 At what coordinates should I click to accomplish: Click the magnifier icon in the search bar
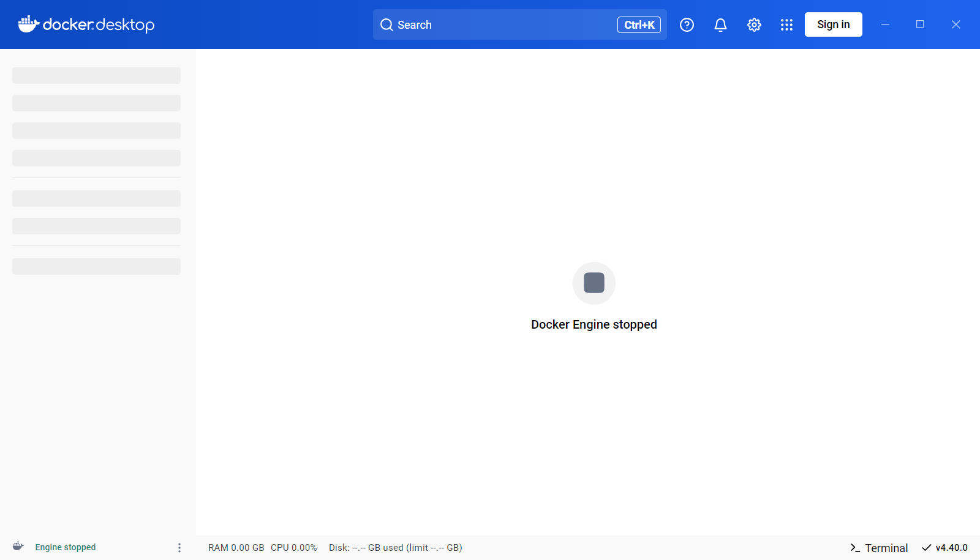tap(386, 24)
